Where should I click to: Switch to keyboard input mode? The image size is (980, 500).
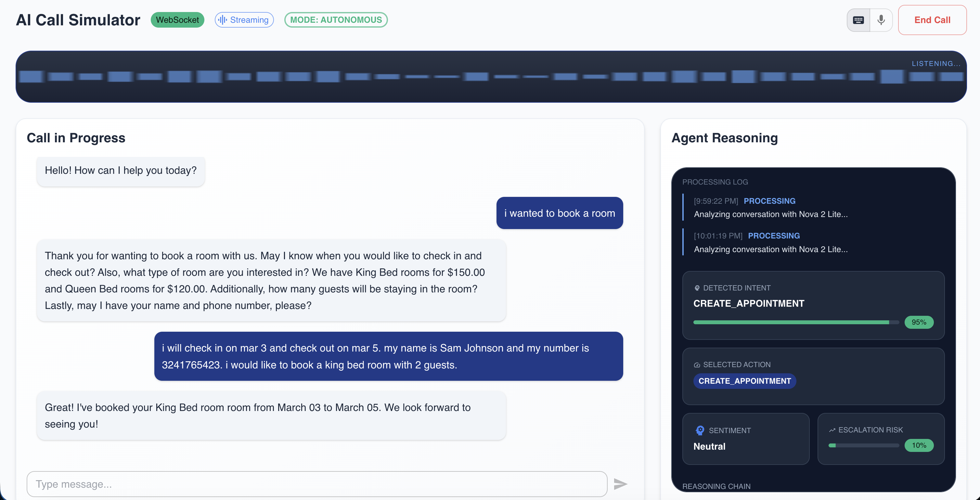point(858,20)
